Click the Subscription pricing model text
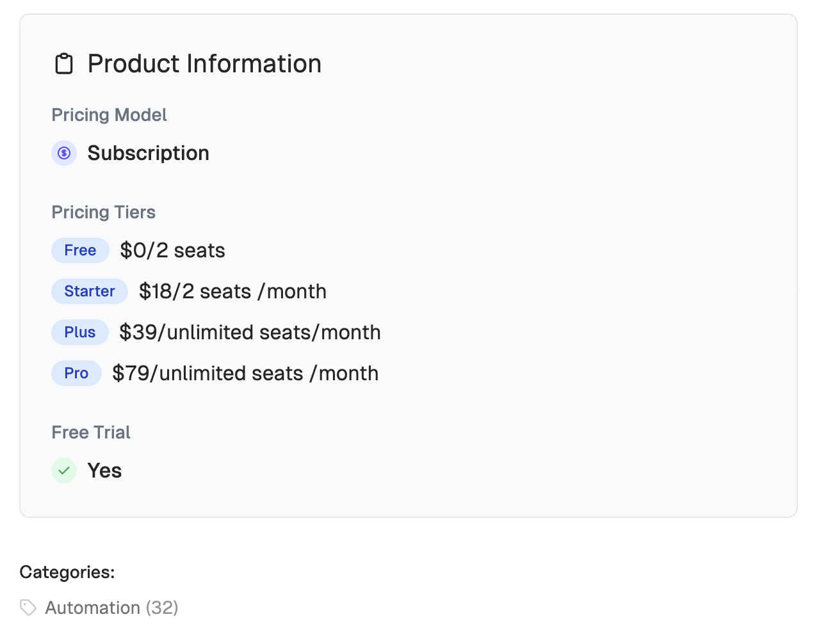This screenshot has height=644, width=821. pyautogui.click(x=148, y=153)
